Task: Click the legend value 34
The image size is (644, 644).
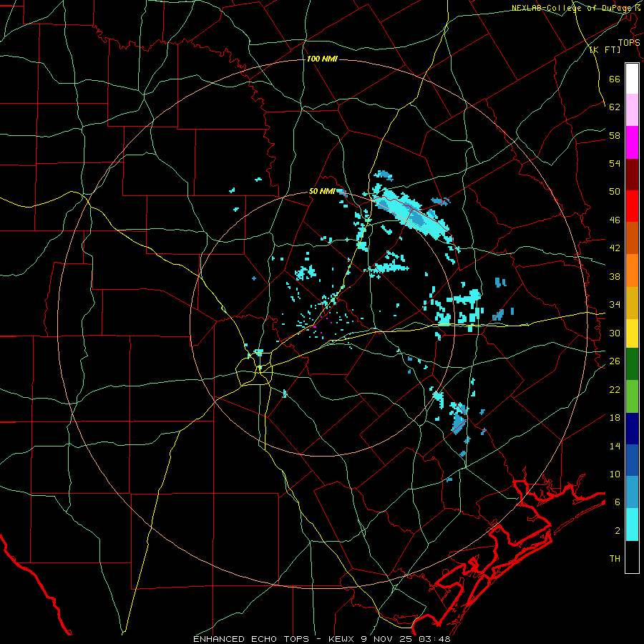Action: [x=615, y=304]
